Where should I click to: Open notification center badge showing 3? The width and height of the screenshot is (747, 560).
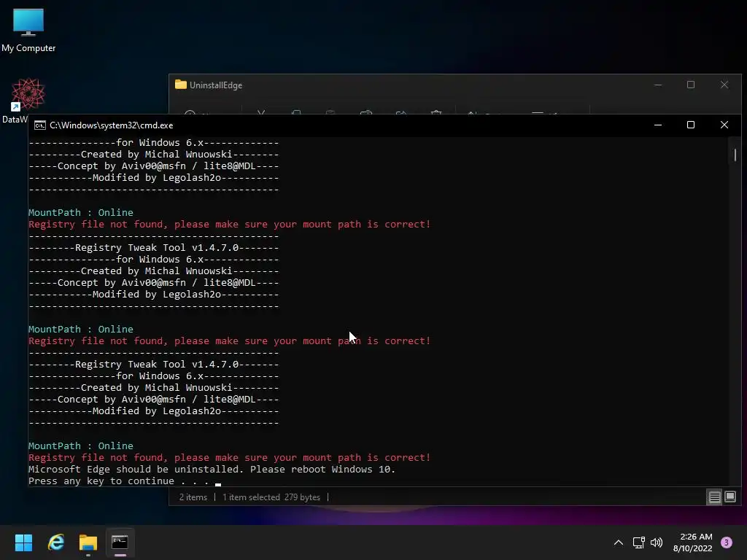[727, 542]
